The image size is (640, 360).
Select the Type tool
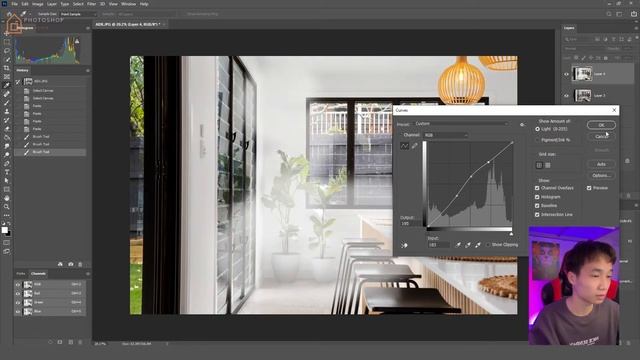(x=7, y=172)
